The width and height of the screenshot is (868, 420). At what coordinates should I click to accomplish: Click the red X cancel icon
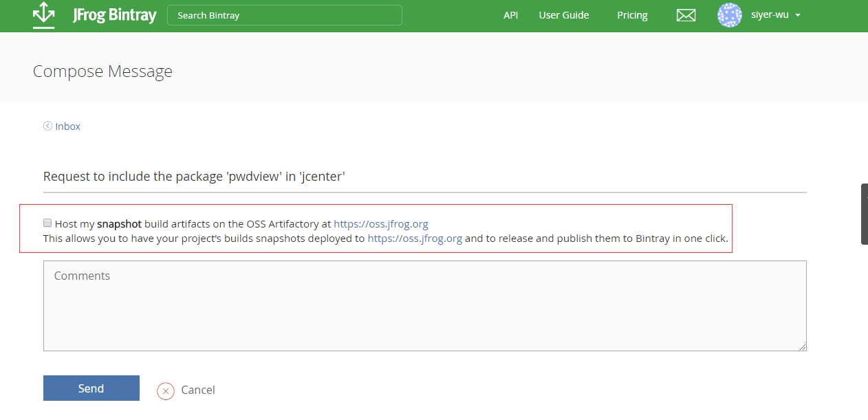point(166,390)
